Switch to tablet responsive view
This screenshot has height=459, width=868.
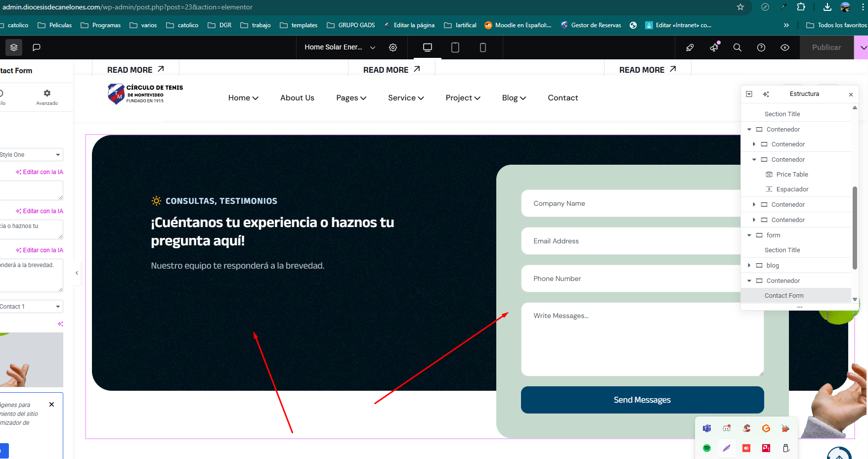[x=455, y=47]
